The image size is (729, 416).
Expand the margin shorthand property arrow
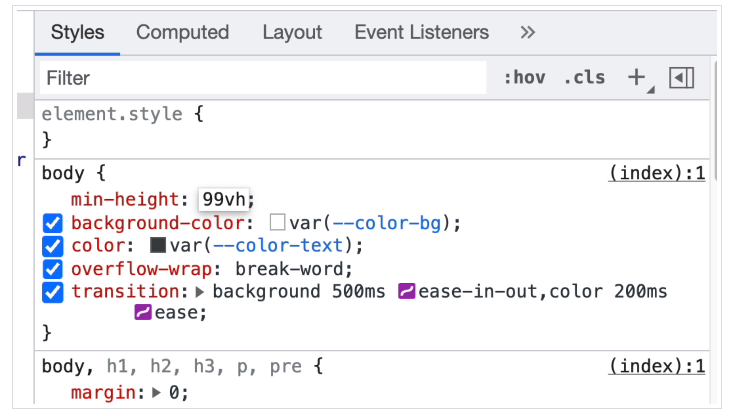(x=157, y=393)
